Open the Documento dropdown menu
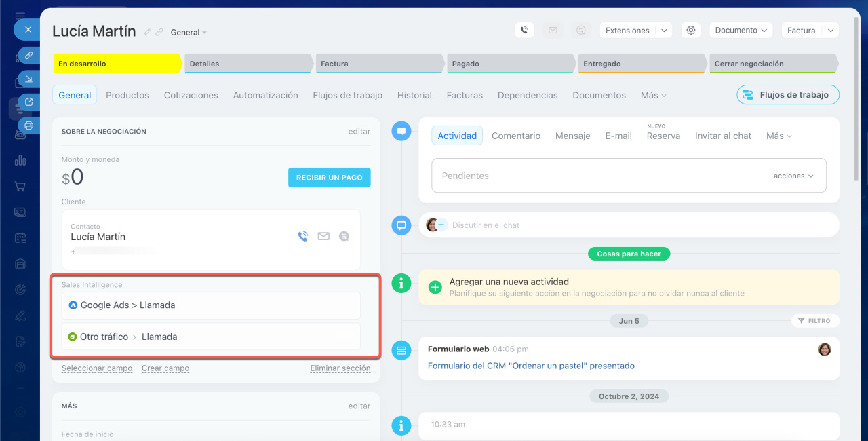This screenshot has height=441, width=868. [x=741, y=31]
